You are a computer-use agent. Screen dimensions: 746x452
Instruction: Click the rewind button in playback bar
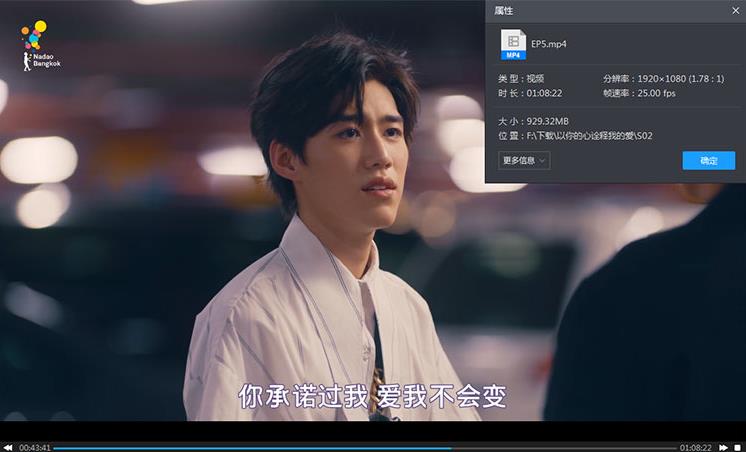click(8, 447)
